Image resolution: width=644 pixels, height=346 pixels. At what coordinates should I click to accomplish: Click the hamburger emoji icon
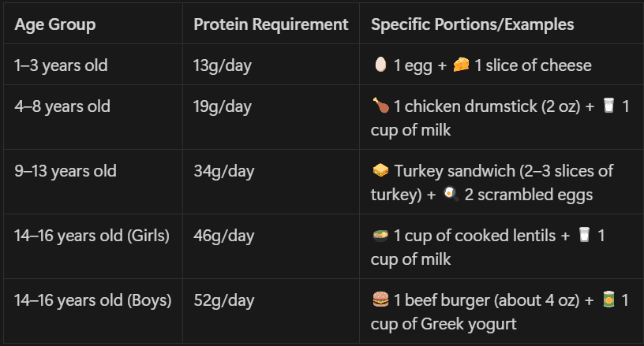point(380,299)
